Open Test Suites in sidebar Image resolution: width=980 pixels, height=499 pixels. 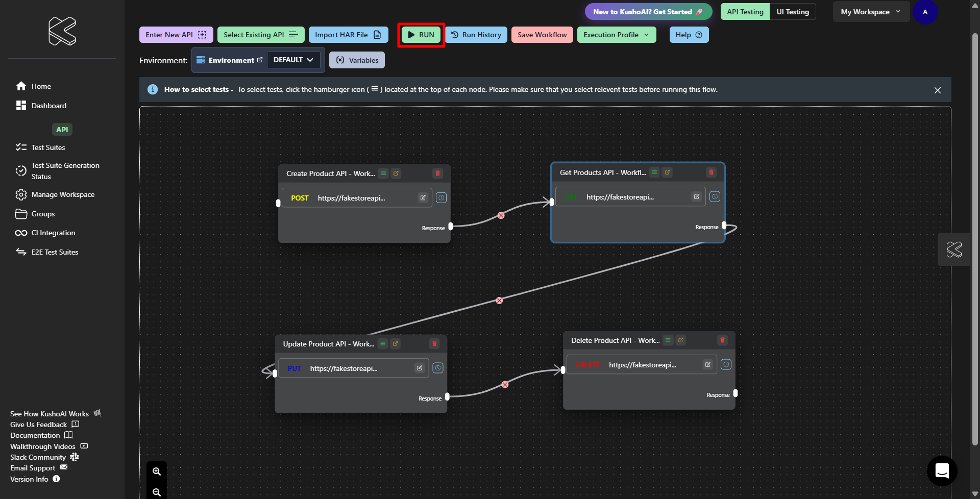(48, 147)
